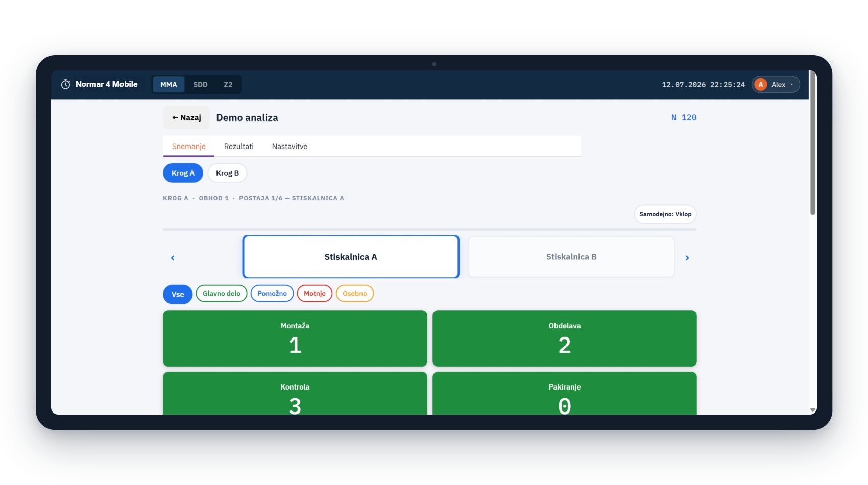Screen dimensions: 868x485
Task: Select the Stiskalnica B station card
Action: [x=571, y=257]
